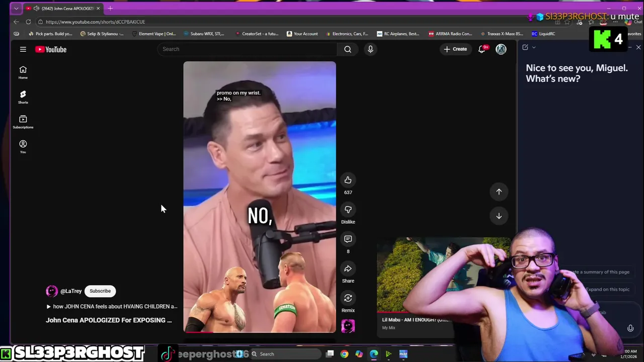Open the comments on the Short
The height and width of the screenshot is (362, 644).
pyautogui.click(x=348, y=239)
